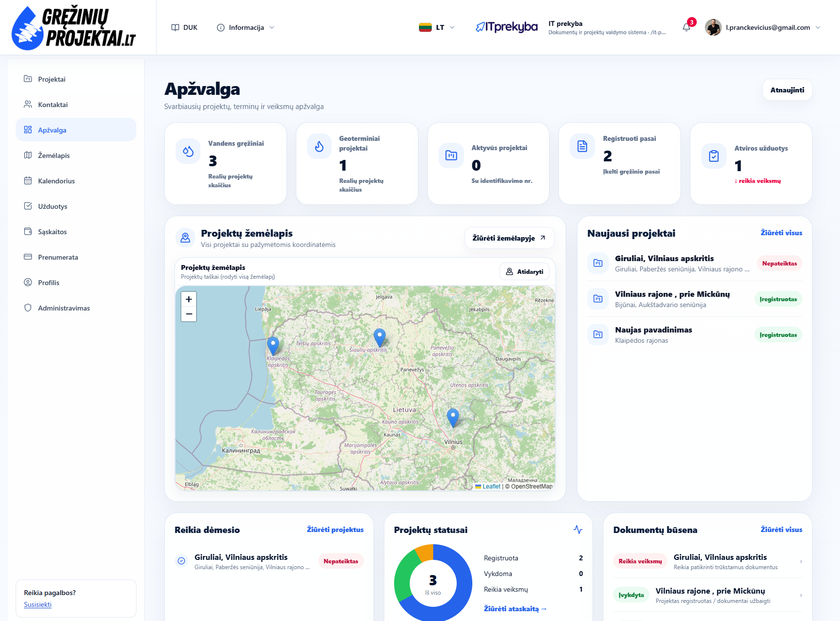Expand the Informacija dropdown

coord(272,27)
